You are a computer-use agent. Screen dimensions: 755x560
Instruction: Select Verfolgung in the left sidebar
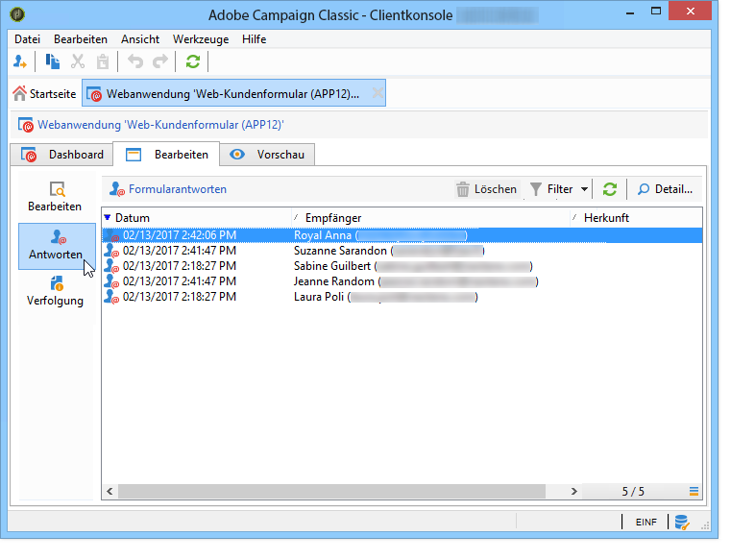55,291
